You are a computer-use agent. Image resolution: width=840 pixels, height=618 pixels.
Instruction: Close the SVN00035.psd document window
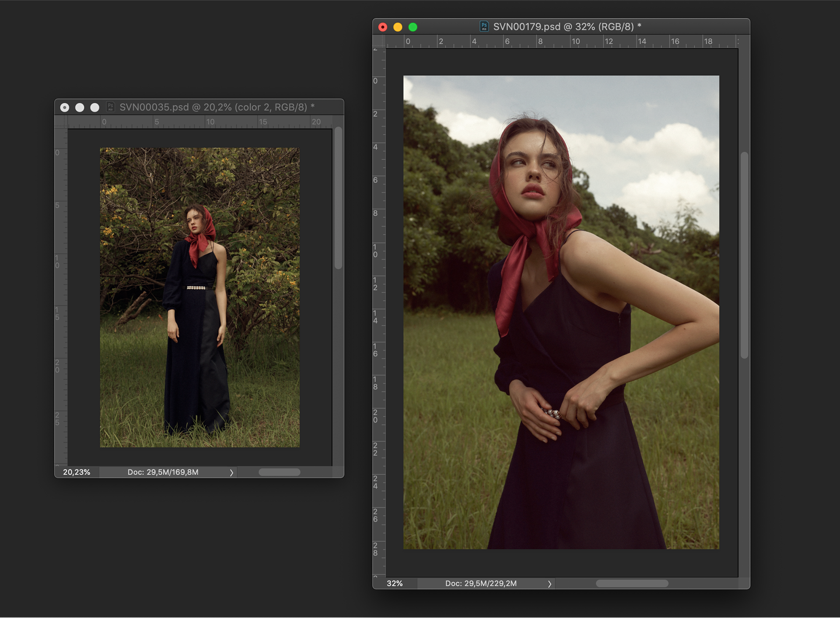(65, 108)
